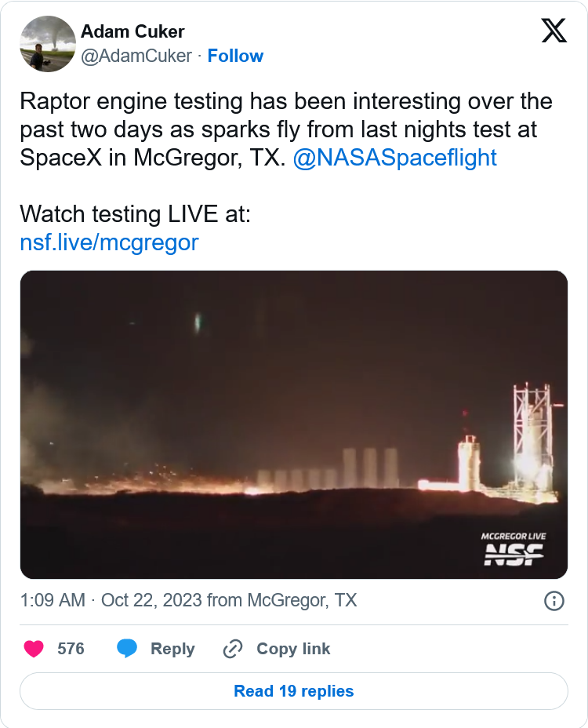Click the Copy link text

tap(293, 649)
